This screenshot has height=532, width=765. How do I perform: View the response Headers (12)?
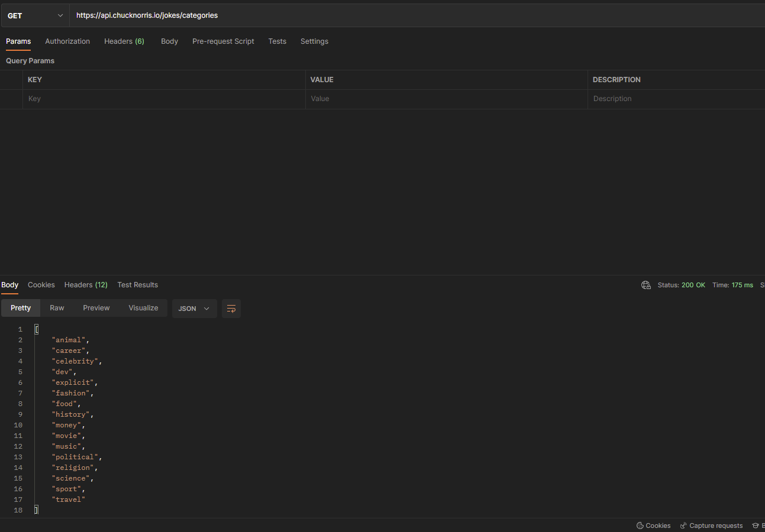point(86,285)
